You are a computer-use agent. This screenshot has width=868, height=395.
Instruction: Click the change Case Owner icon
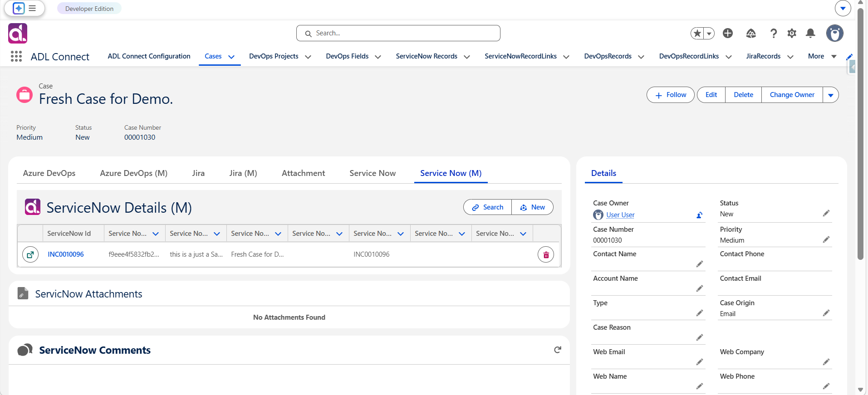(x=700, y=215)
